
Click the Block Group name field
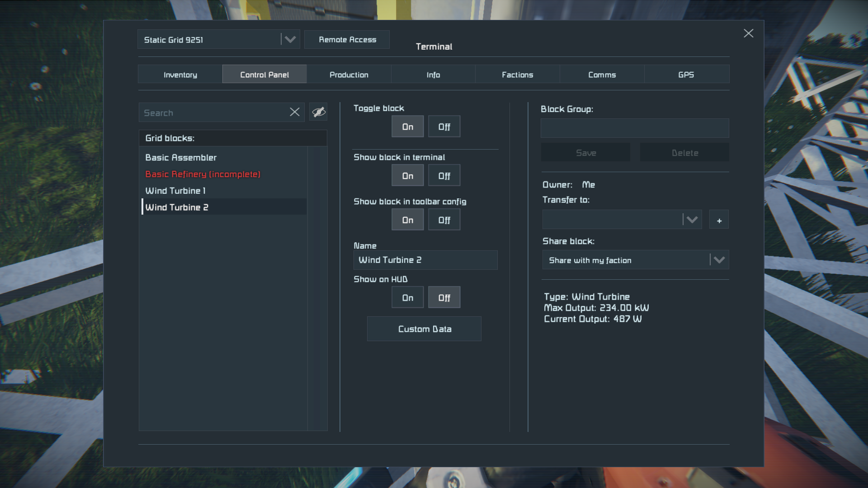[x=634, y=128]
